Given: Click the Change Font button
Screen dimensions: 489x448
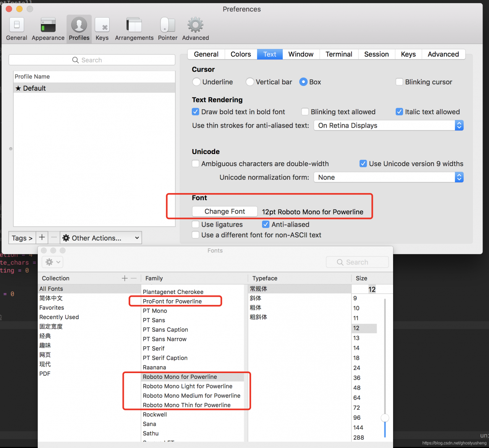Looking at the screenshot, I should coord(225,211).
